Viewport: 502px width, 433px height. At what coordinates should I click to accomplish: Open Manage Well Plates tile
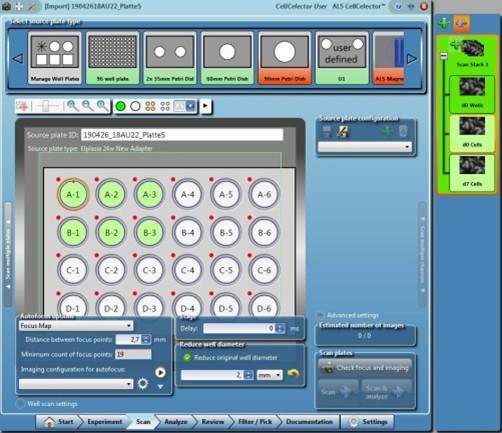[55, 58]
